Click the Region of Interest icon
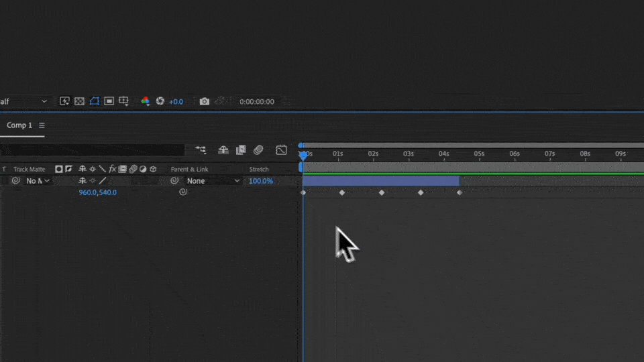The width and height of the screenshot is (644, 362). (109, 101)
